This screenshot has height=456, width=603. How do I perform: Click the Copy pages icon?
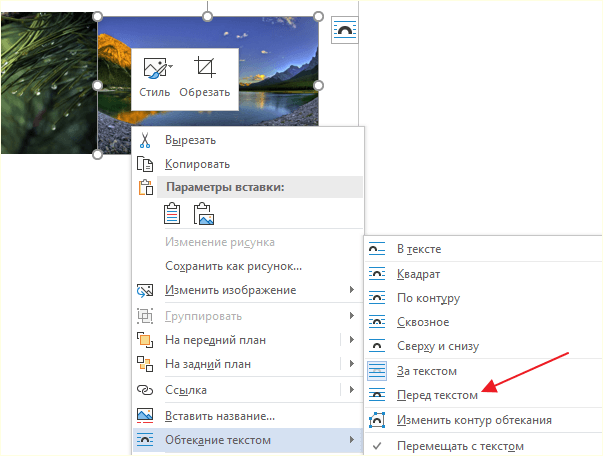pos(145,164)
